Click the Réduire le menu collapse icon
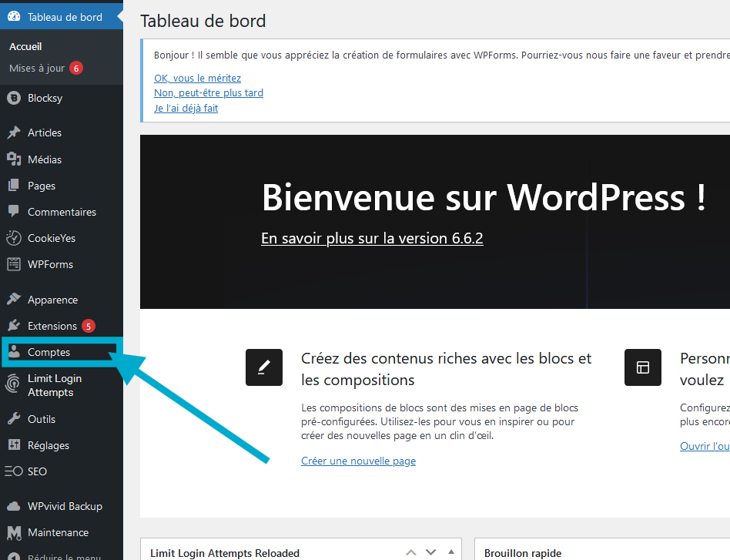Viewport: 730px width, 560px height. pyautogui.click(x=14, y=556)
